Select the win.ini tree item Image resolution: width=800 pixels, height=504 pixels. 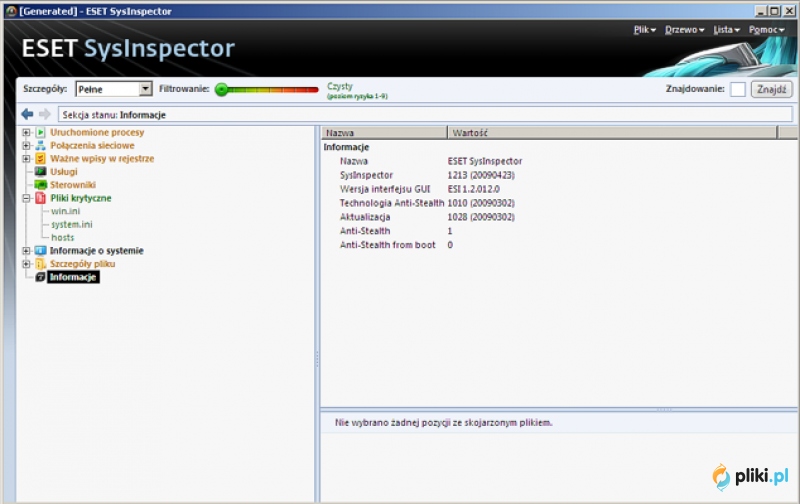pyautogui.click(x=65, y=211)
